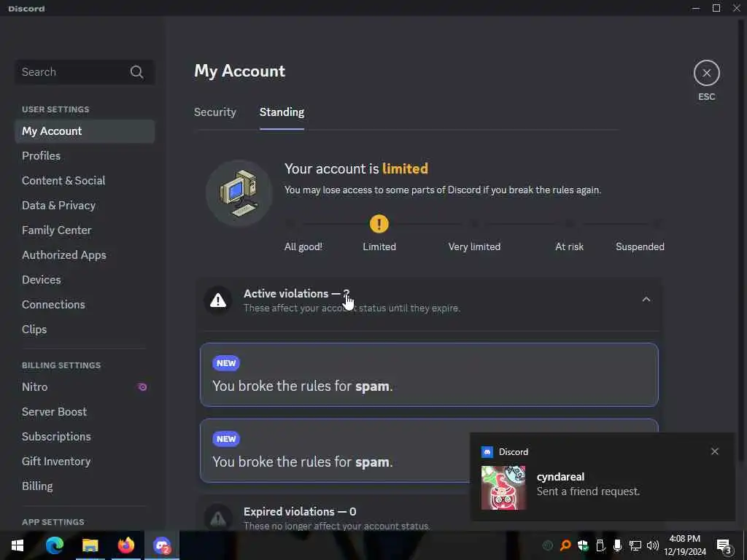Click the "Suspended" standing label
The image size is (747, 560).
[639, 246]
